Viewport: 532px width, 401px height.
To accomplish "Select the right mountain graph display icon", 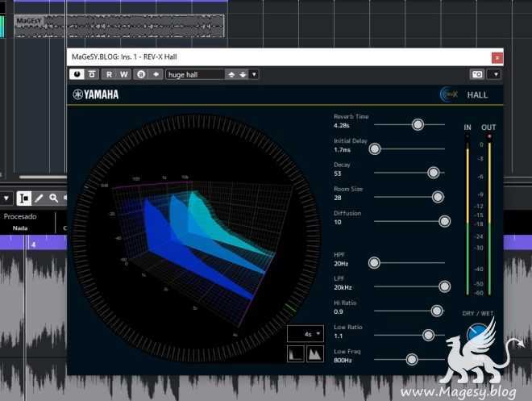I will (315, 354).
